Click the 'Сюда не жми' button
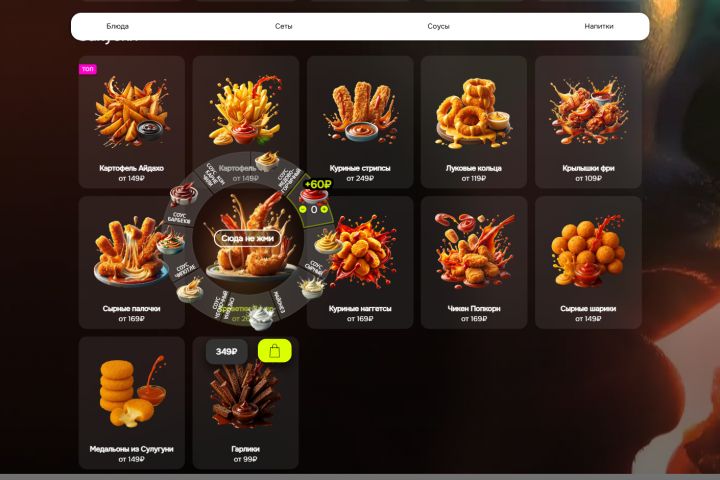The width and height of the screenshot is (720, 480). click(x=248, y=238)
